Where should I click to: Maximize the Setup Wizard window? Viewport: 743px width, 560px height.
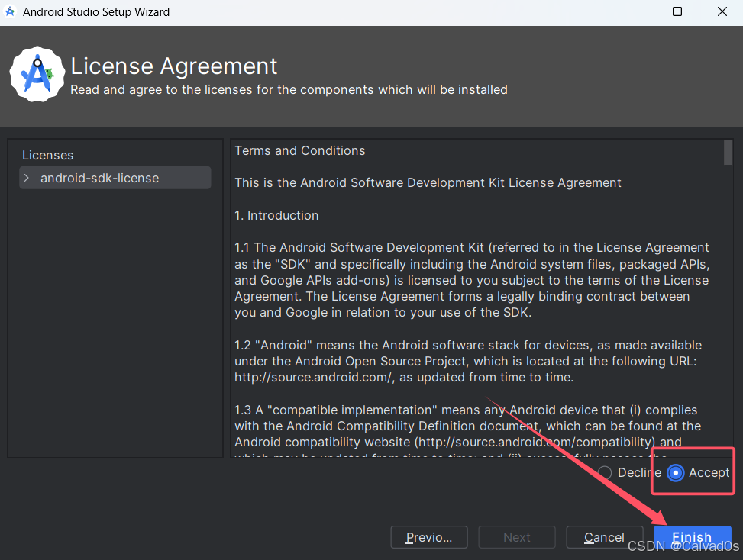point(677,11)
